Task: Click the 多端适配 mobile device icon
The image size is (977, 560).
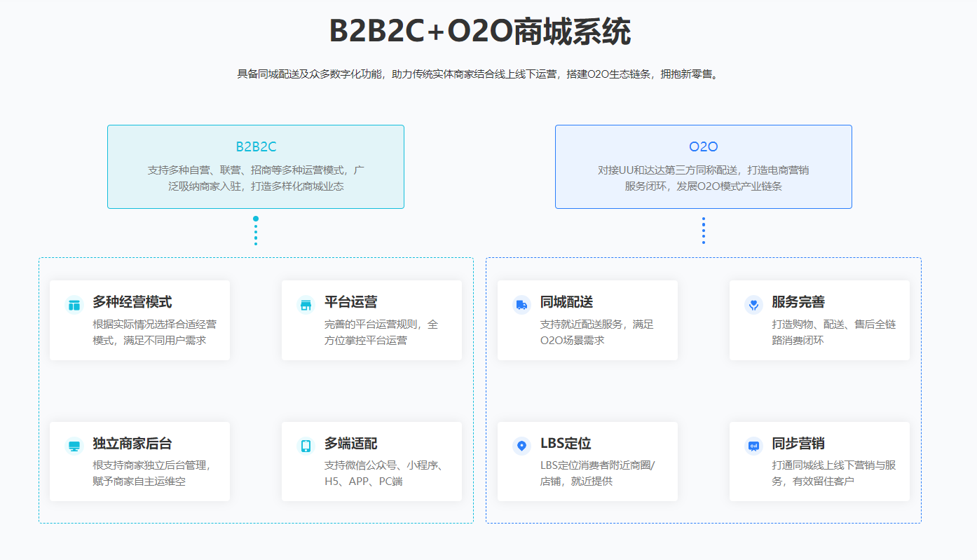Action: (x=306, y=446)
